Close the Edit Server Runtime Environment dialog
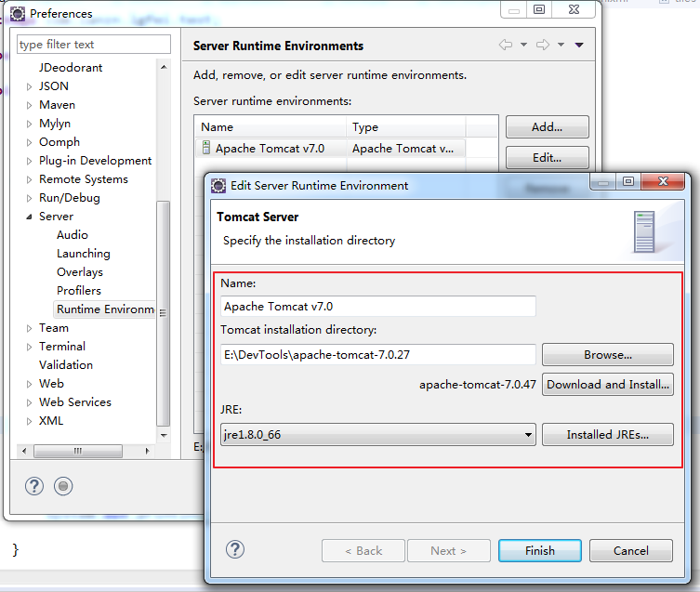This screenshot has width=700, height=592. pos(663,181)
